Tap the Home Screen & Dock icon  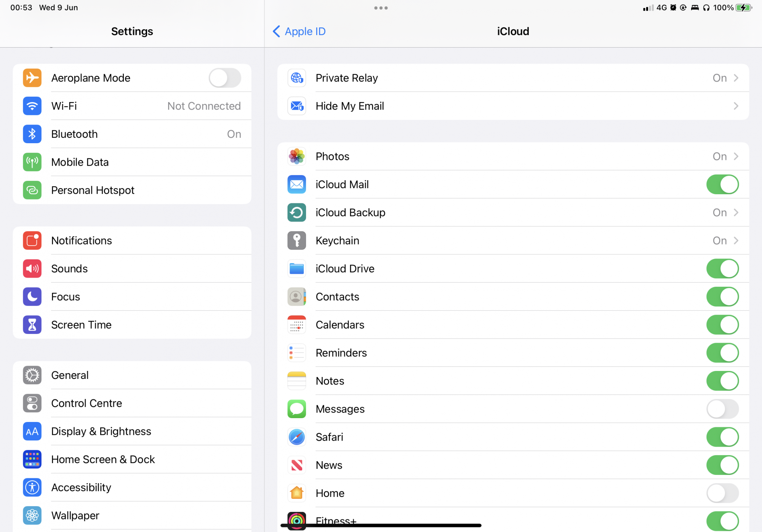coord(32,459)
